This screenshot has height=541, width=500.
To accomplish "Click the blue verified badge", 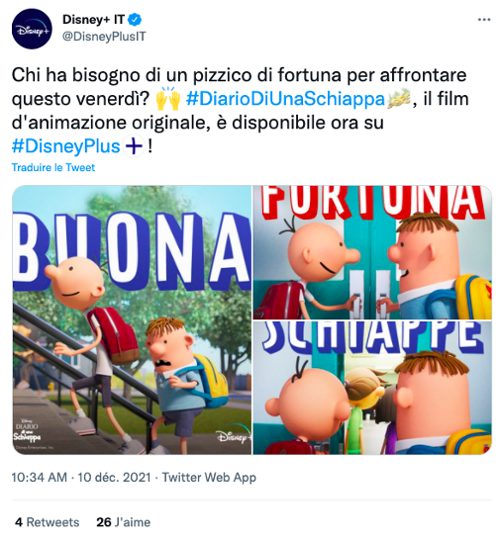I will coord(135,20).
